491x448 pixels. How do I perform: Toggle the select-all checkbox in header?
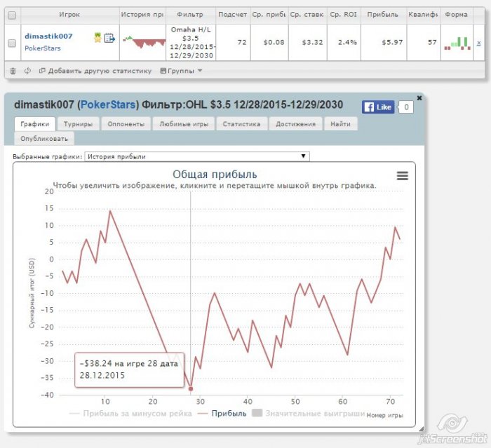point(12,15)
